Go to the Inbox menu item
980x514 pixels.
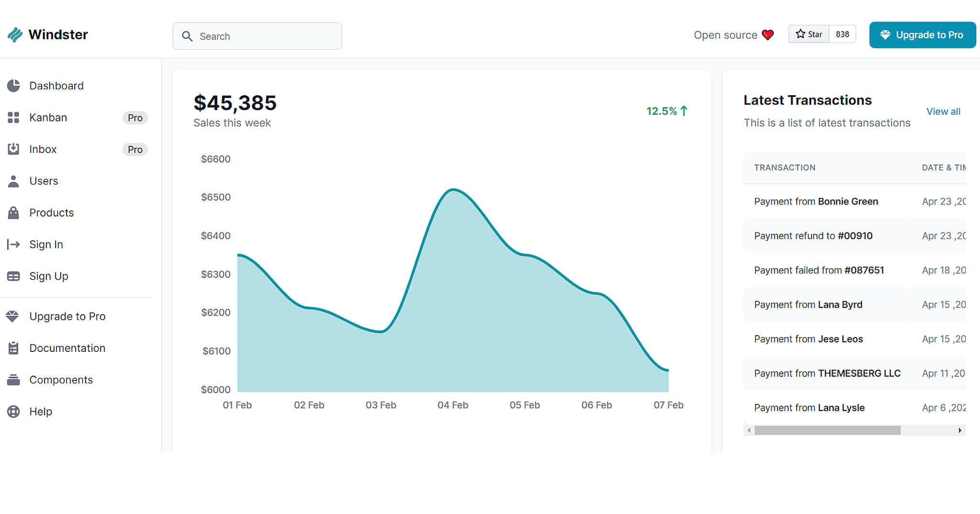pos(77,149)
